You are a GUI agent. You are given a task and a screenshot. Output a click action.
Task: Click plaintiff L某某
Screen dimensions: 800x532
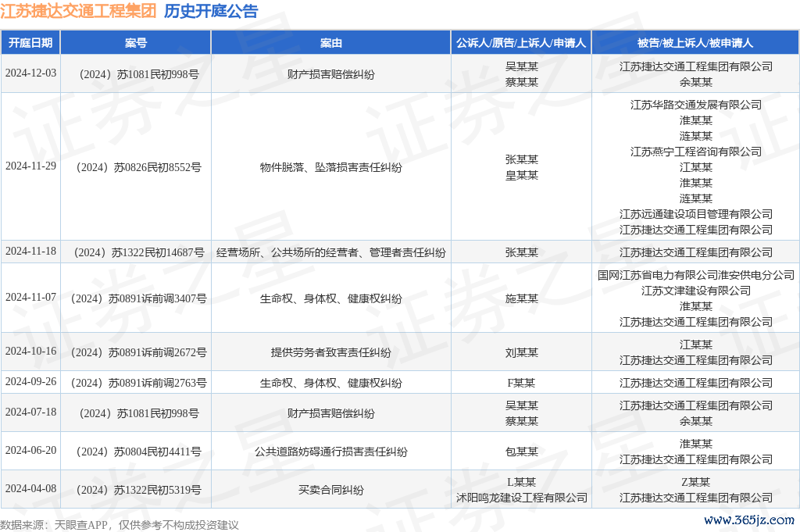pyautogui.click(x=521, y=482)
